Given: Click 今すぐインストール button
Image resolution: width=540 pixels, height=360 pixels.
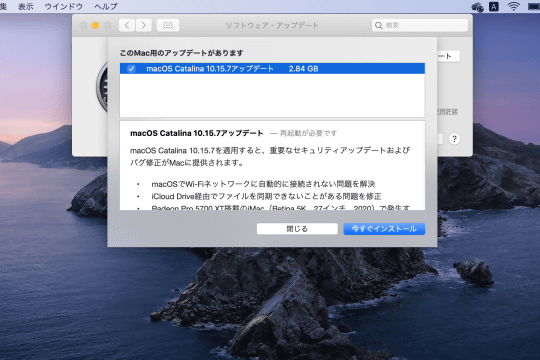Looking at the screenshot, I should (x=384, y=229).
